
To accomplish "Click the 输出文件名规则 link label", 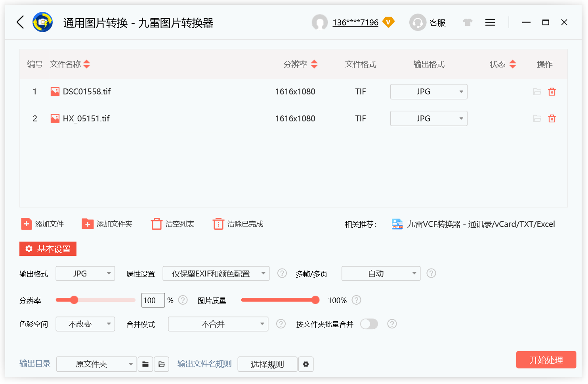I will coord(204,364).
